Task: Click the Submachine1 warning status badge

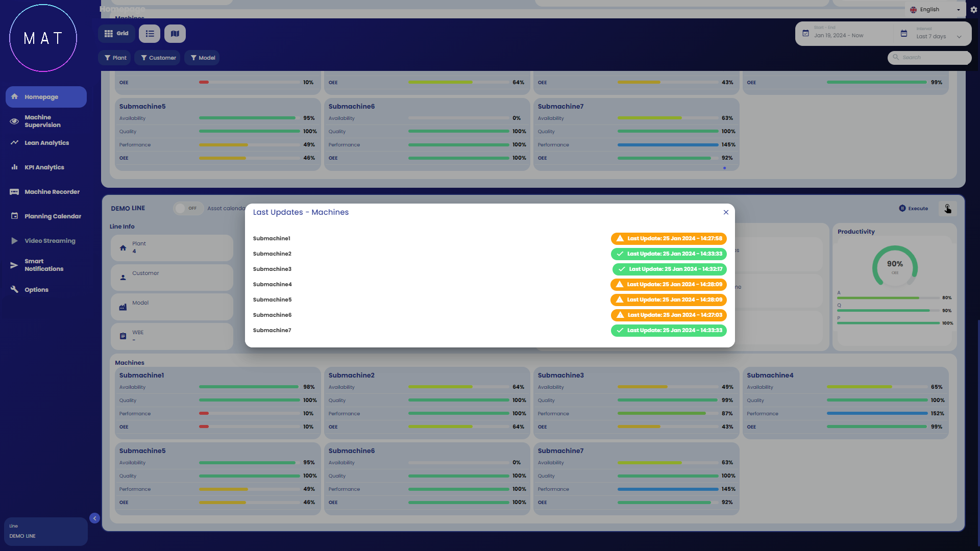Action: [669, 238]
